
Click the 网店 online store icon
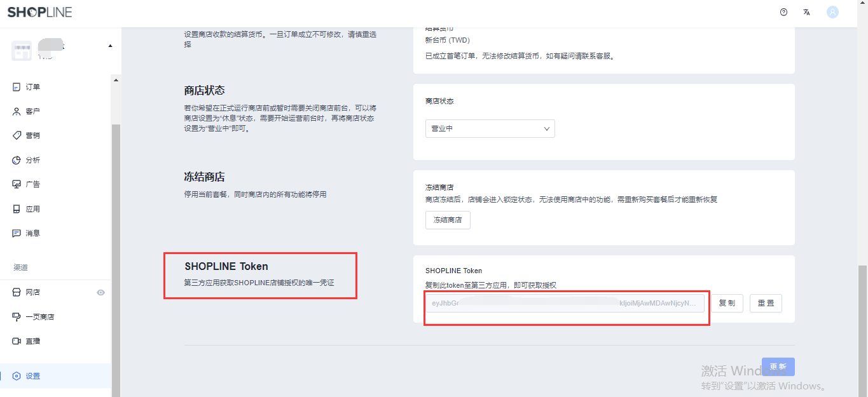click(17, 292)
